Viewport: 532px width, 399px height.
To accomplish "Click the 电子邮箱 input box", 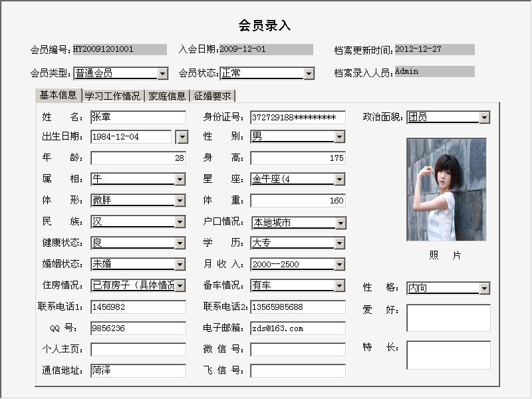I will coord(298,329).
